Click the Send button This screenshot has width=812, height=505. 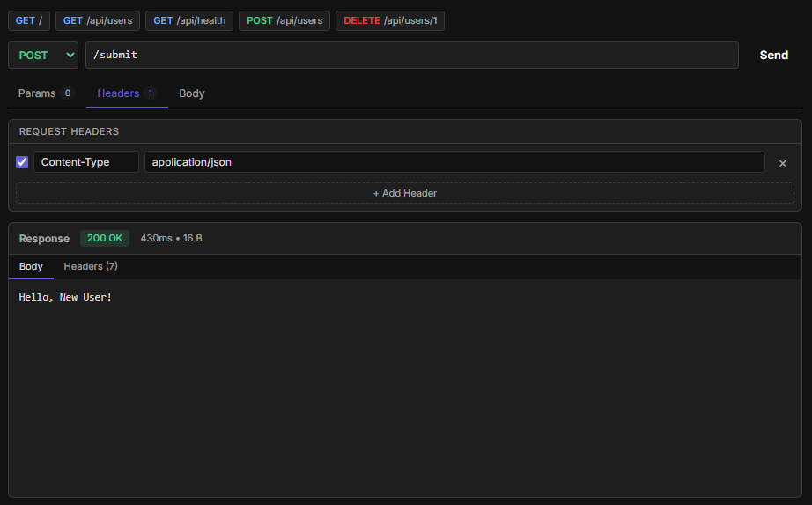click(773, 55)
